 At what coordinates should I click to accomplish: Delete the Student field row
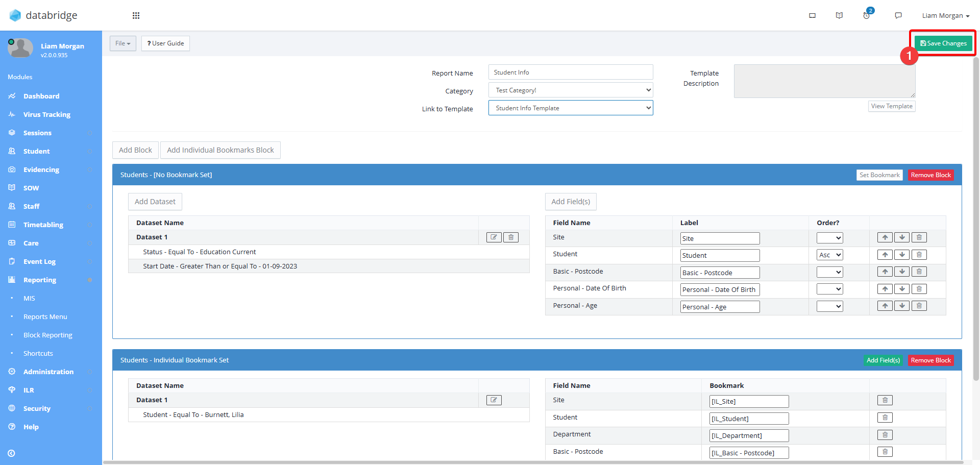click(x=919, y=255)
